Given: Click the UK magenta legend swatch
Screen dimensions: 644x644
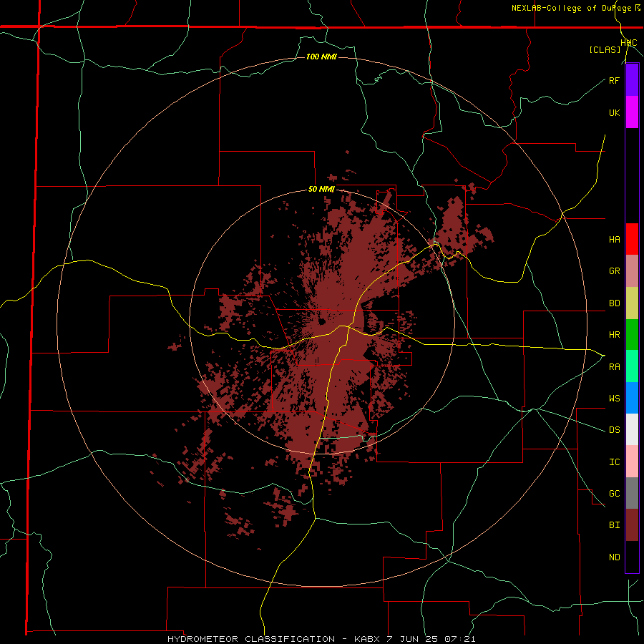Looking at the screenshot, I should coord(632,112).
